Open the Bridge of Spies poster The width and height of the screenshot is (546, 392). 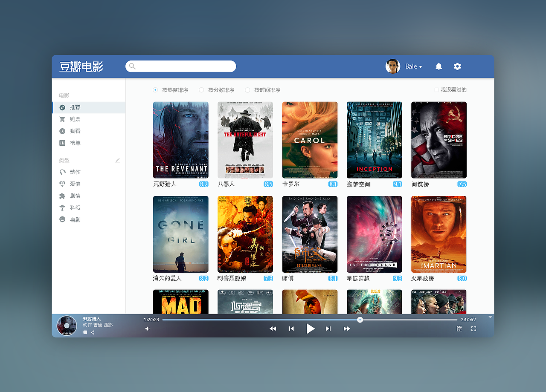point(439,140)
